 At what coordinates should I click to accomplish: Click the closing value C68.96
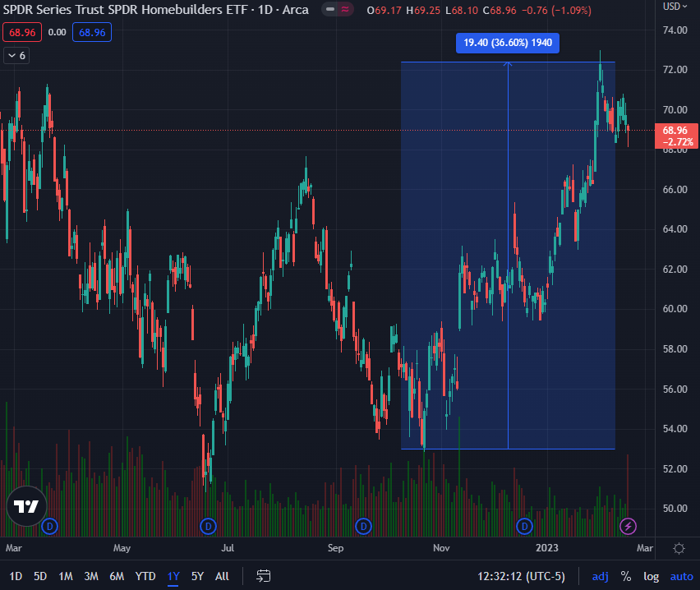pyautogui.click(x=500, y=11)
